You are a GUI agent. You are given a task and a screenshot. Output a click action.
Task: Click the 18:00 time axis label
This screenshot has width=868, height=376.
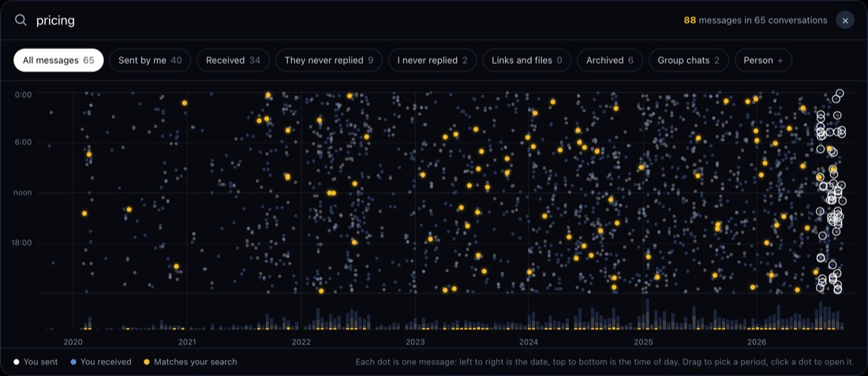(21, 242)
